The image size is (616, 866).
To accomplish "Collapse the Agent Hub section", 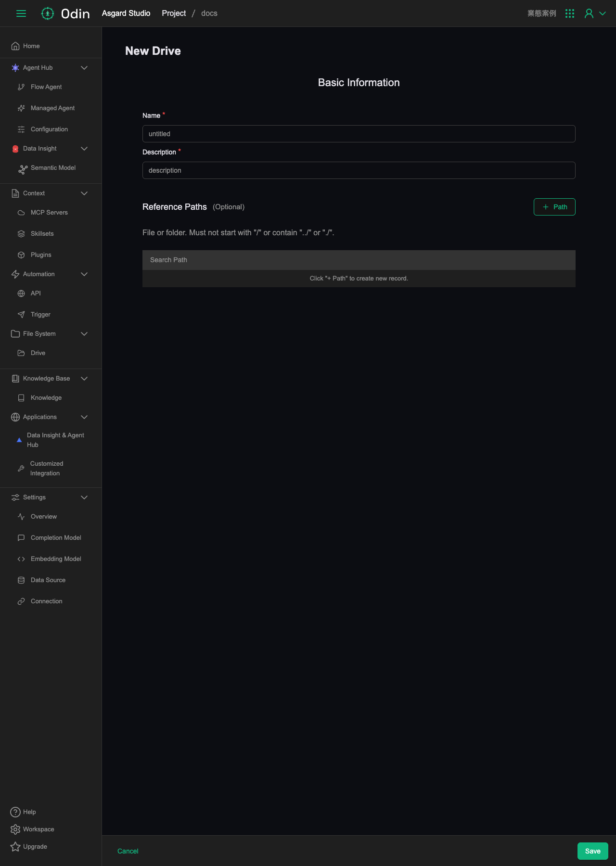I will point(84,68).
